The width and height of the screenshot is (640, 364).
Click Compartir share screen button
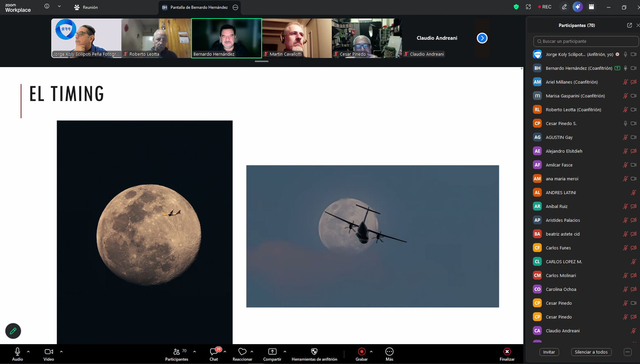(272, 354)
